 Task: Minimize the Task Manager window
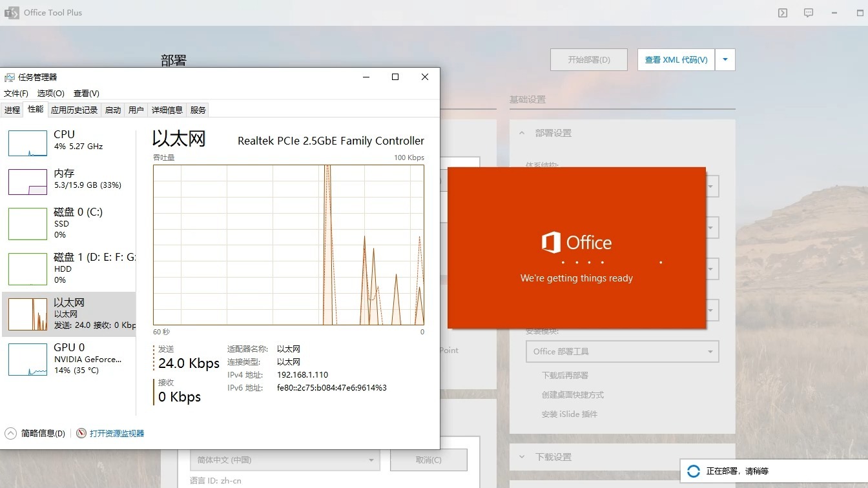(366, 77)
